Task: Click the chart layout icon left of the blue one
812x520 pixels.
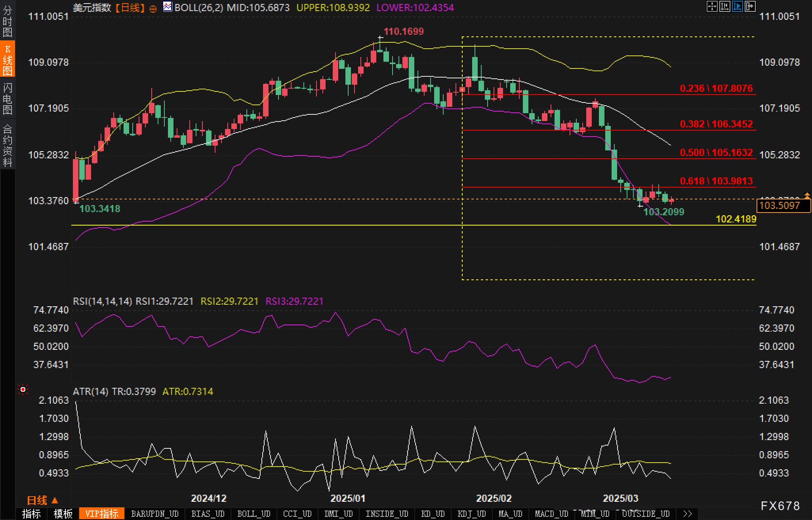Action: [724, 6]
